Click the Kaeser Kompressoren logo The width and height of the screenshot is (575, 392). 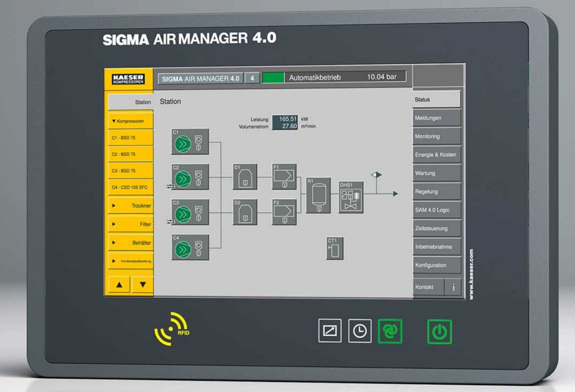tap(128, 79)
